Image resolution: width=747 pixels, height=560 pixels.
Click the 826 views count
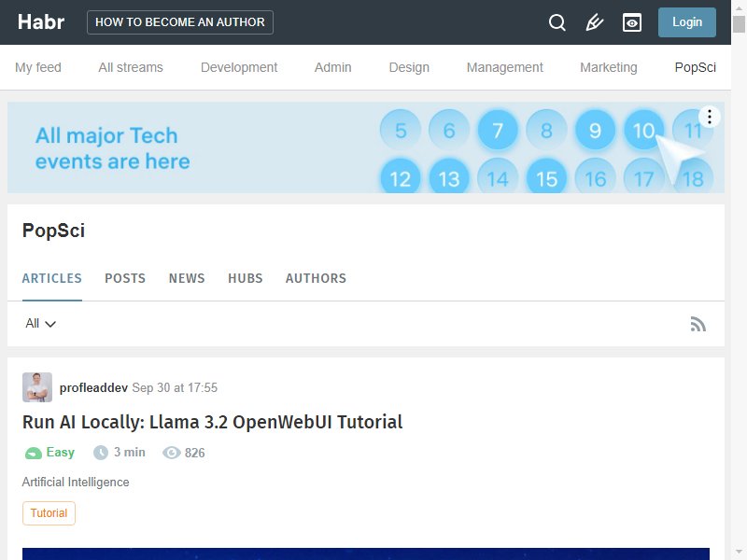coord(195,453)
